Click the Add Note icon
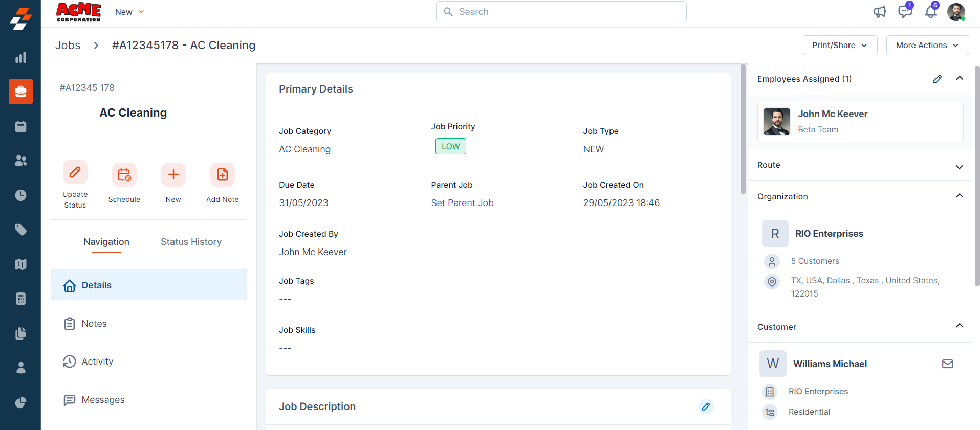 [x=222, y=175]
